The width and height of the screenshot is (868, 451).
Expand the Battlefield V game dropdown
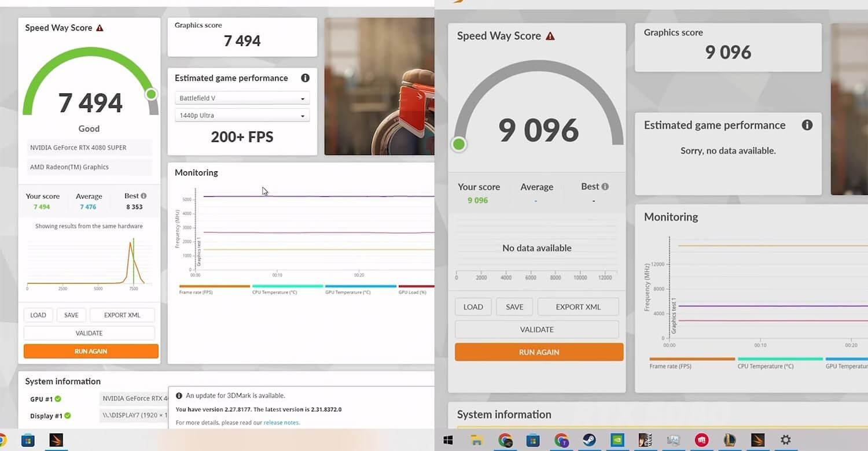click(242, 98)
